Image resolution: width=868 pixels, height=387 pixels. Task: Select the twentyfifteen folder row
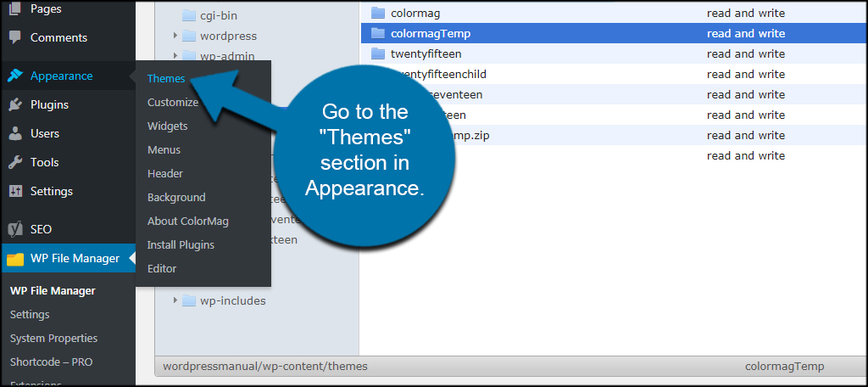614,53
